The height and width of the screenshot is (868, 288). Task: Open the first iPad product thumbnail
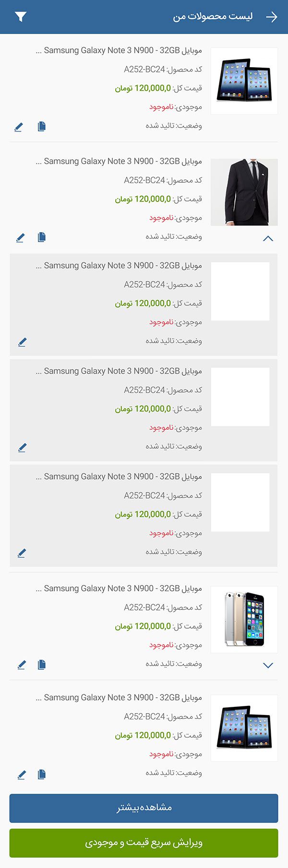244,81
